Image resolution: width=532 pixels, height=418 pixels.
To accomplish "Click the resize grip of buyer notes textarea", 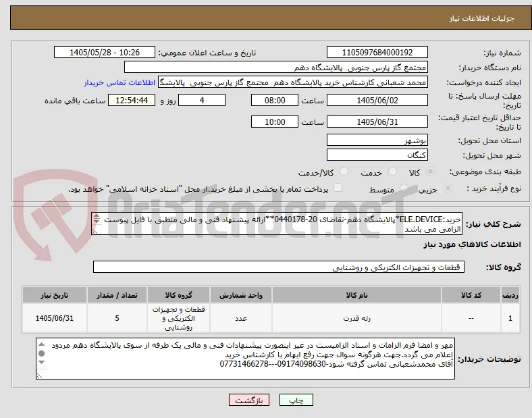I will (39, 376).
